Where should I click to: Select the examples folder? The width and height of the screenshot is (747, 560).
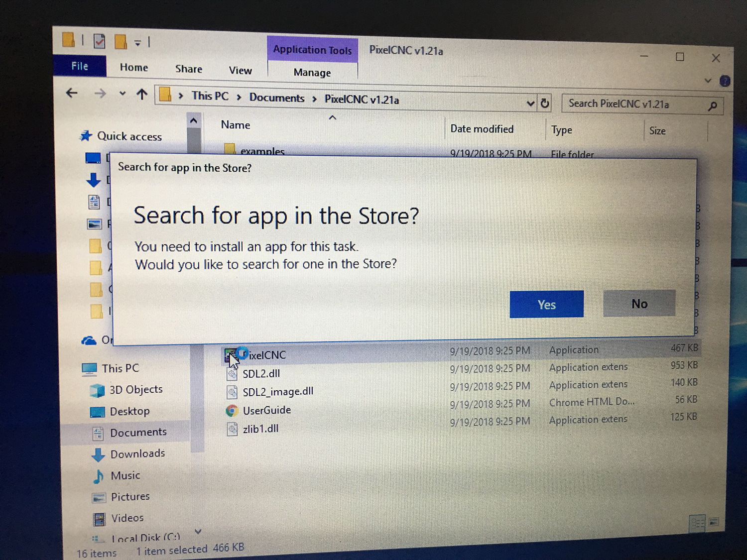[x=262, y=151]
